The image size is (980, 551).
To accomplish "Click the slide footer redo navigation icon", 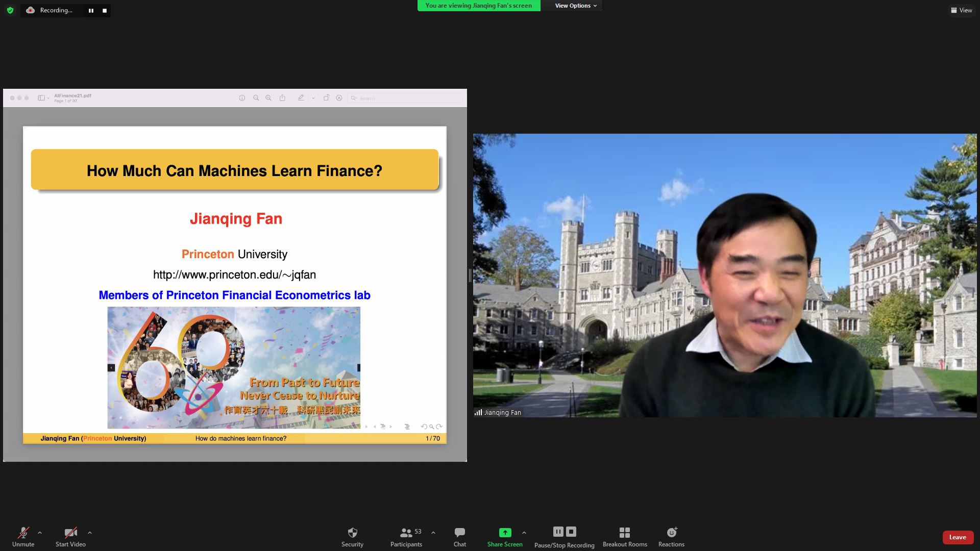I will (439, 427).
